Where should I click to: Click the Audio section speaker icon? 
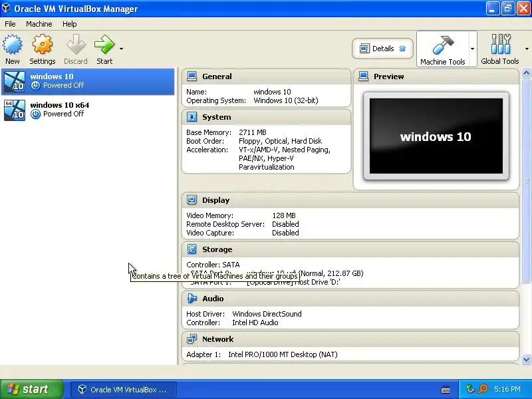click(192, 299)
